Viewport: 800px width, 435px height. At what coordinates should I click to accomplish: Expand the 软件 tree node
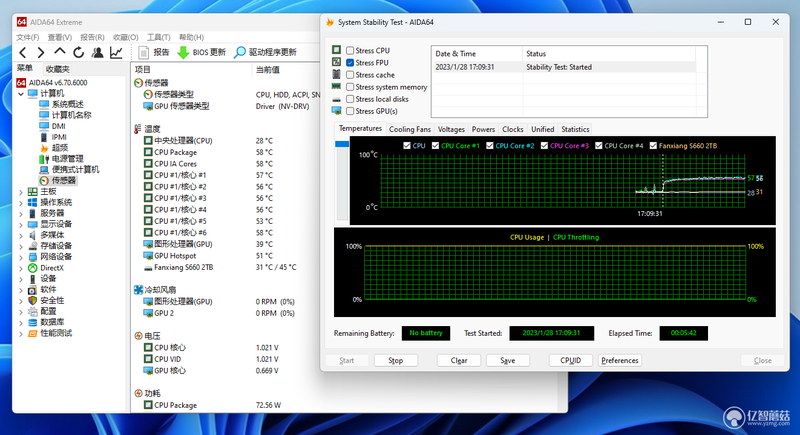click(x=21, y=290)
